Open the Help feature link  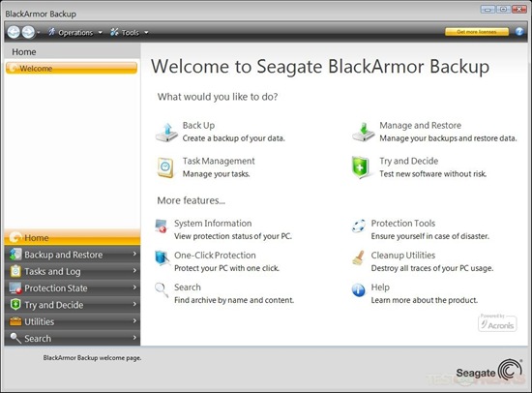(380, 287)
